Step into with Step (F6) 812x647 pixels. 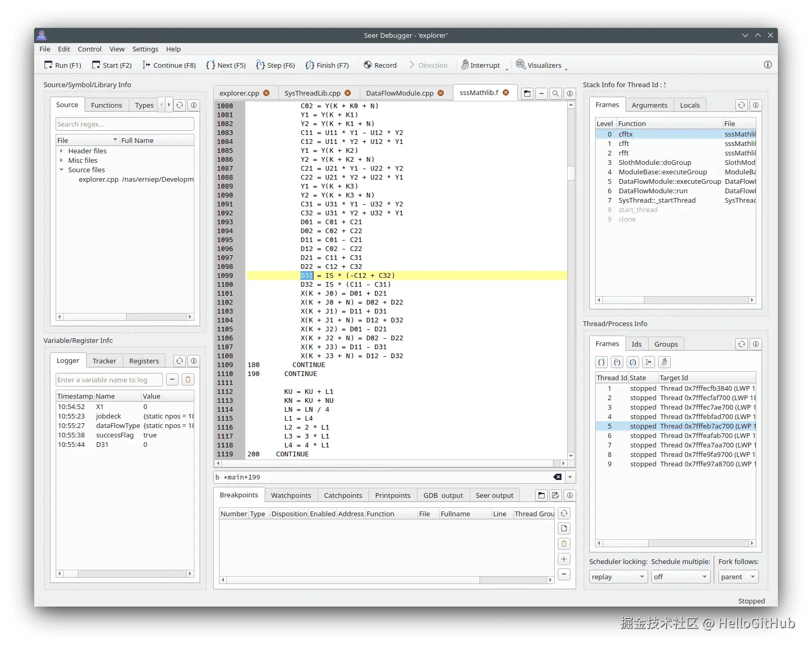[x=275, y=65]
